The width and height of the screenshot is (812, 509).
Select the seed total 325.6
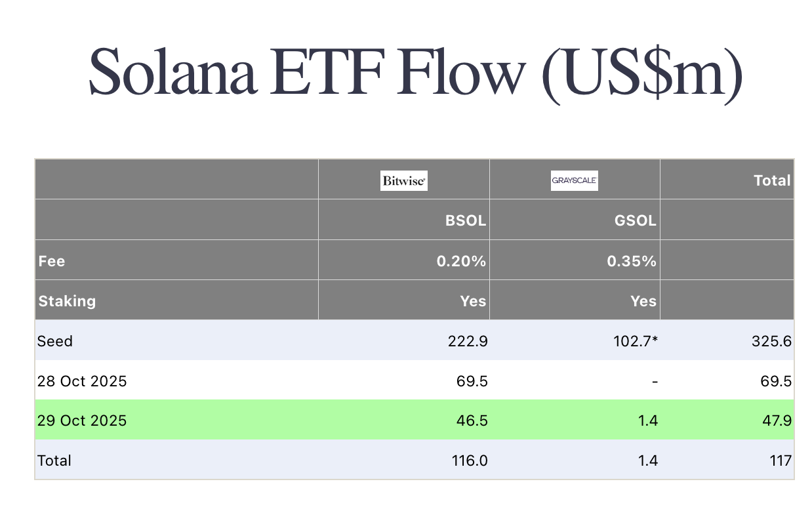(771, 341)
